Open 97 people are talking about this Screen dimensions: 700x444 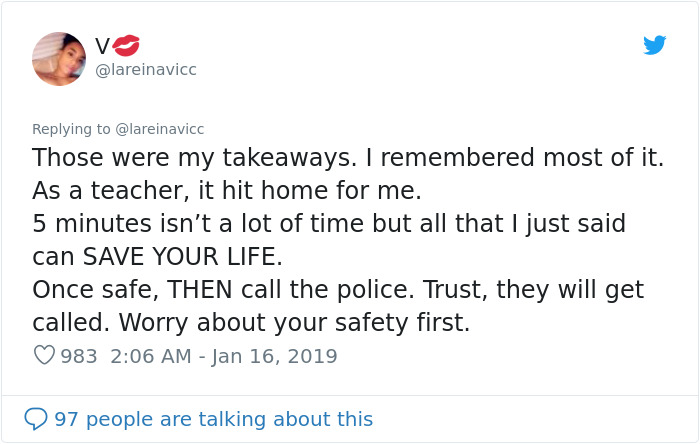pyautogui.click(x=213, y=419)
